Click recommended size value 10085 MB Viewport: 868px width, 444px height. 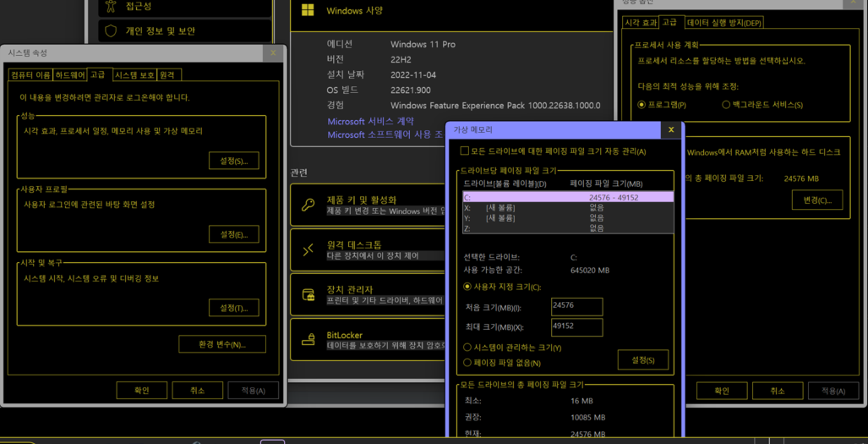[x=588, y=417]
